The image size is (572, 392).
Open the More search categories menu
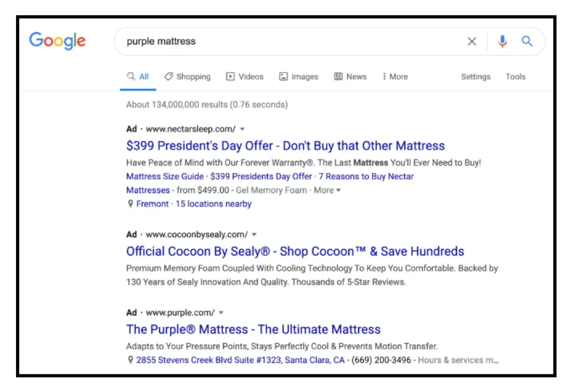396,76
